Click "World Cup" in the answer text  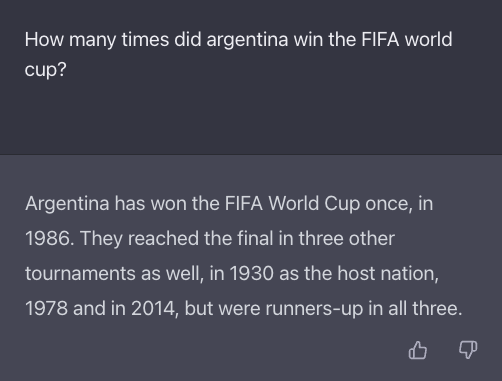314,204
